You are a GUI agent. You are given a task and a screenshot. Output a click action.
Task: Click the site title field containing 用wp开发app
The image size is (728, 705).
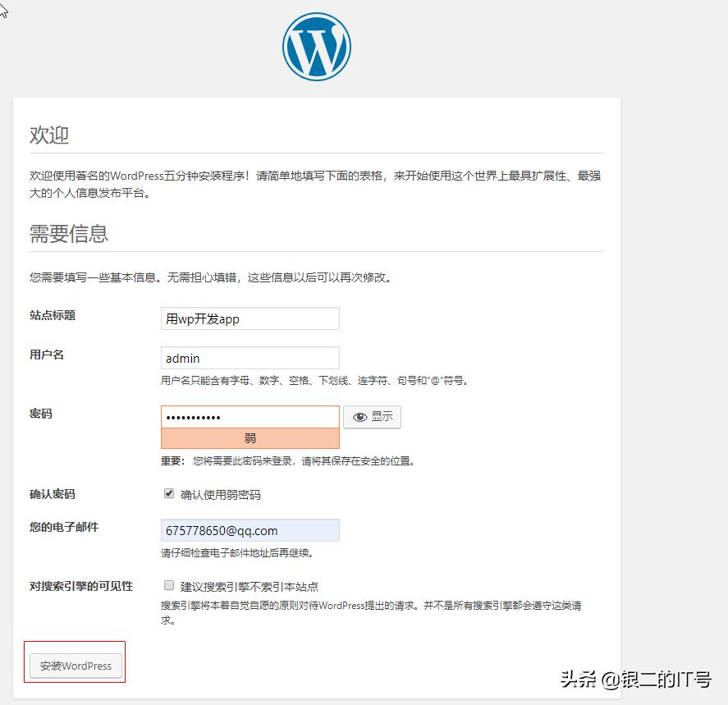click(x=250, y=318)
